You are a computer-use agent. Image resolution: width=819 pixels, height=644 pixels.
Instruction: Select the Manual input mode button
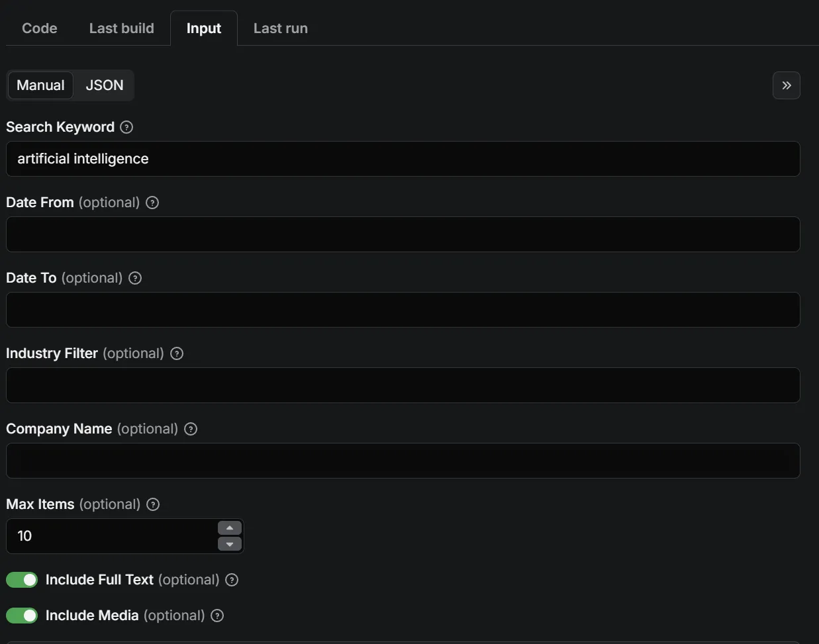tap(40, 85)
